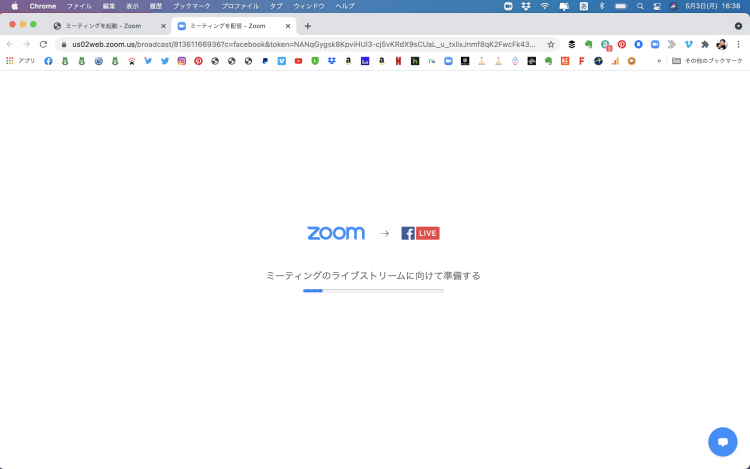Viewport: 750px width, 469px height.
Task: Open the Instagram bookmark icon
Action: pyautogui.click(x=182, y=61)
